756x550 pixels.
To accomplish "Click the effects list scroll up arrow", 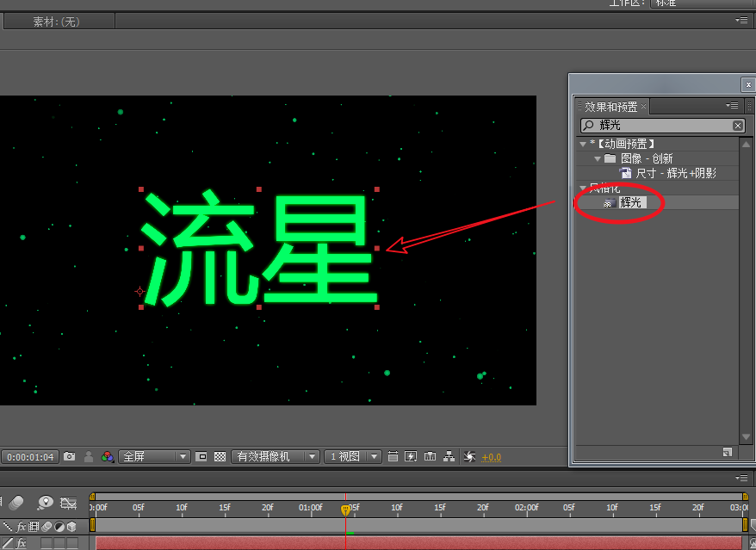I will [746, 144].
